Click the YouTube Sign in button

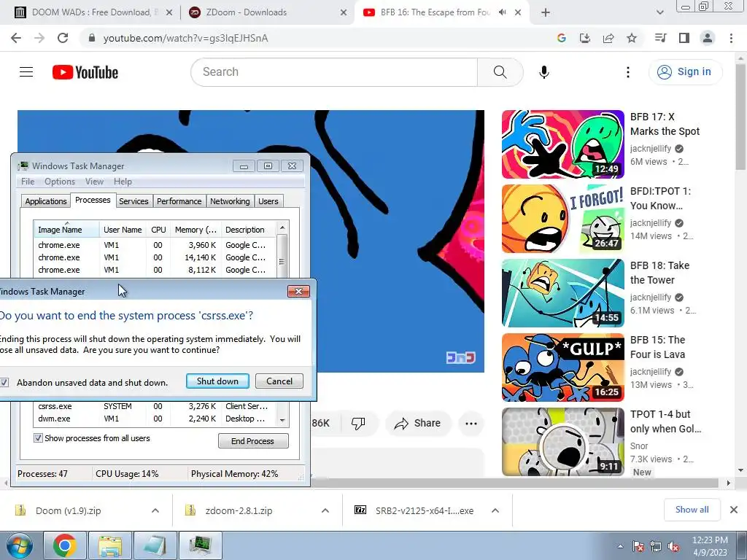[x=685, y=72]
